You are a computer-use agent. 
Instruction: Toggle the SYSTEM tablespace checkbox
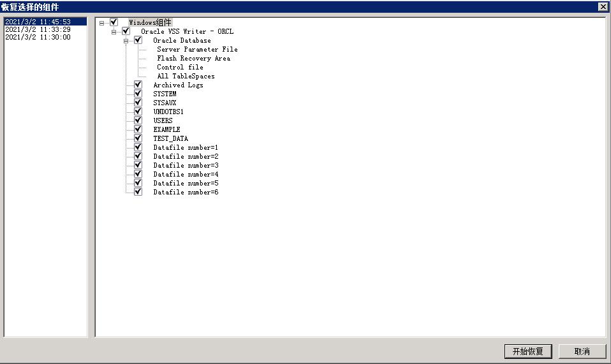[138, 94]
